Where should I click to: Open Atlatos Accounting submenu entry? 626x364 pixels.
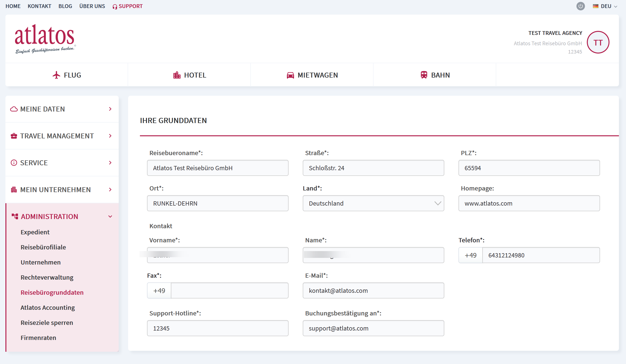[x=48, y=308]
